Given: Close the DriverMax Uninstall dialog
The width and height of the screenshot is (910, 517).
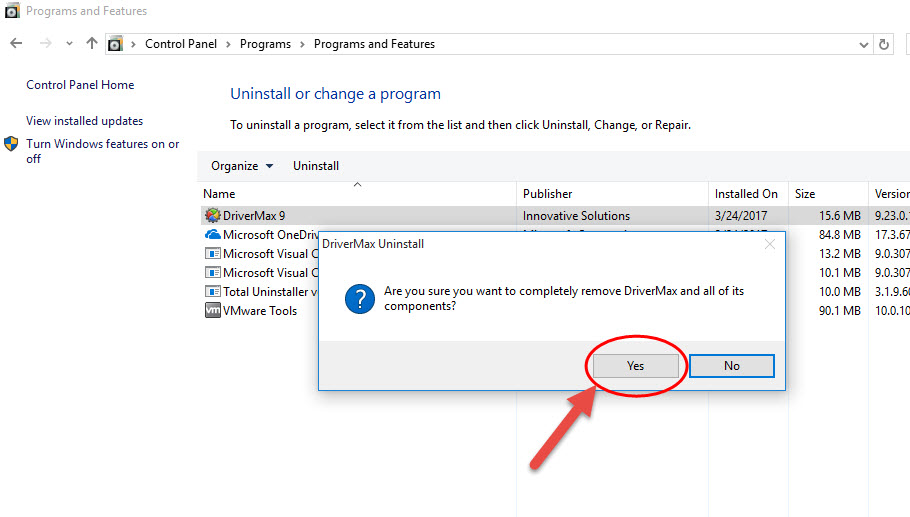Looking at the screenshot, I should 770,244.
